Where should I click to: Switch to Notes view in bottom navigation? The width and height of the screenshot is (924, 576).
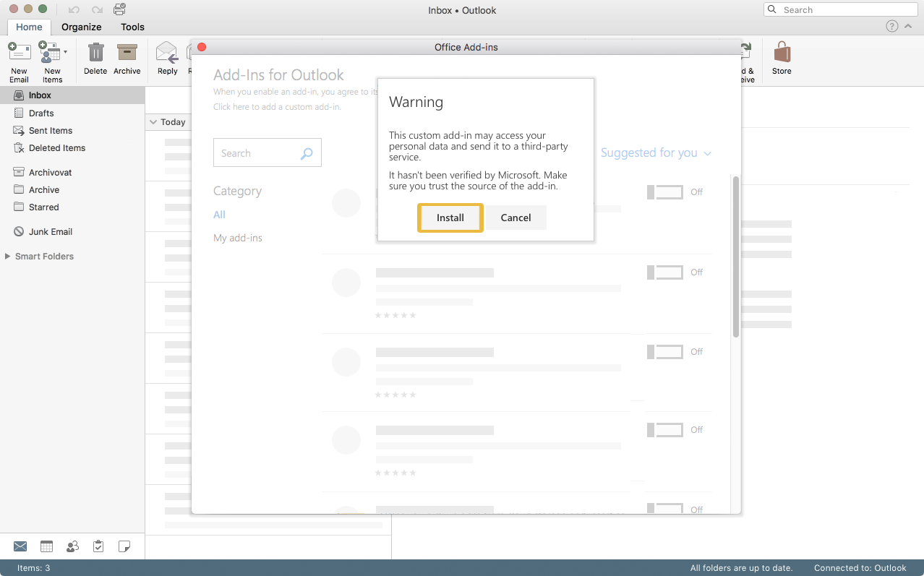124,546
